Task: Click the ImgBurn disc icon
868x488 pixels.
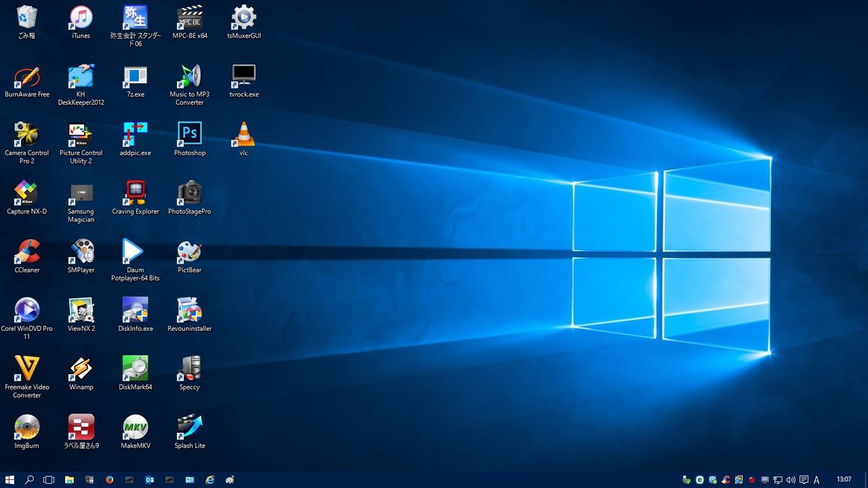Action: tap(27, 432)
